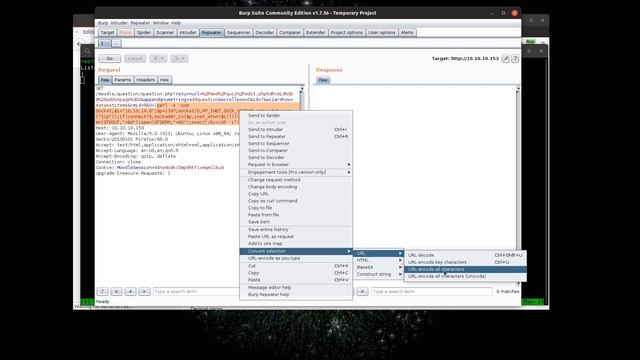This screenshot has width=640, height=360.
Task: Choose Paste from file
Action: click(x=296, y=215)
